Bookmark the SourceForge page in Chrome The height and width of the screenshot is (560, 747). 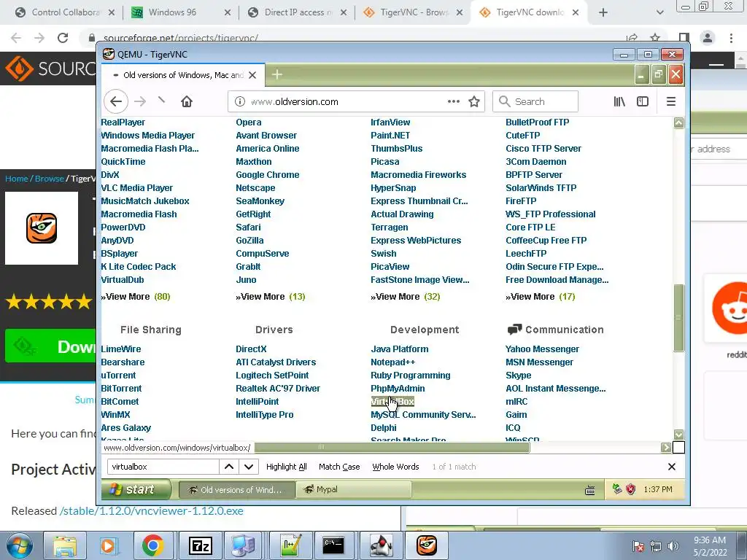click(x=655, y=38)
